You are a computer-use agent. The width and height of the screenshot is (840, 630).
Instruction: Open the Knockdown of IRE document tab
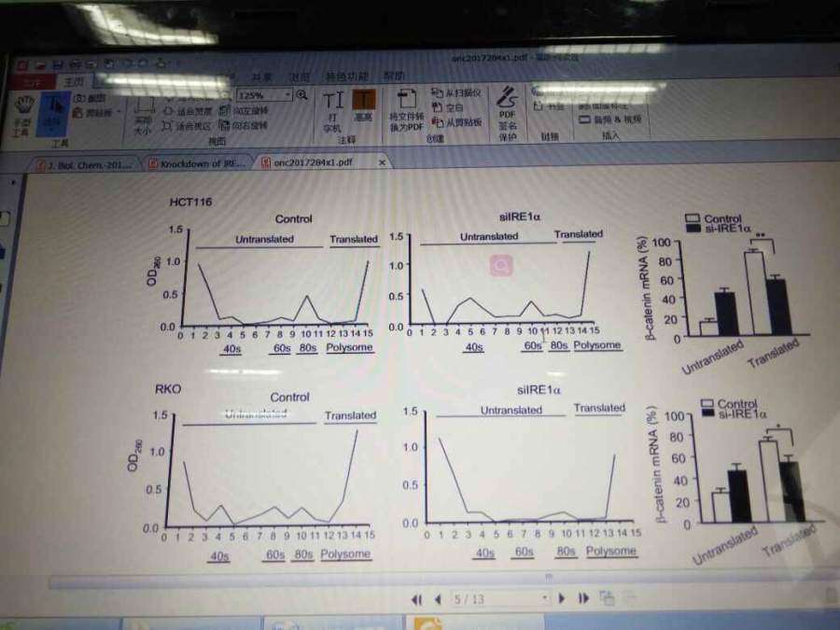click(200, 163)
